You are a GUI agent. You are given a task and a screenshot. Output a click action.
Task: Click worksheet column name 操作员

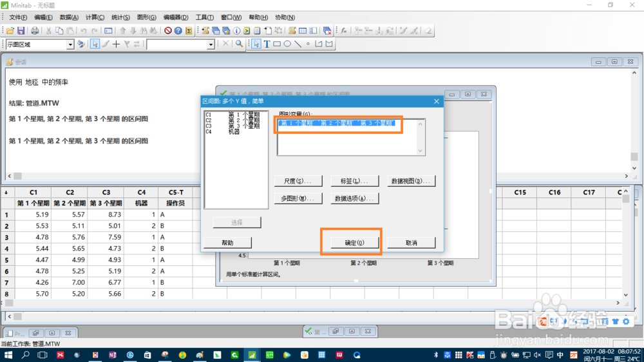[175, 204]
